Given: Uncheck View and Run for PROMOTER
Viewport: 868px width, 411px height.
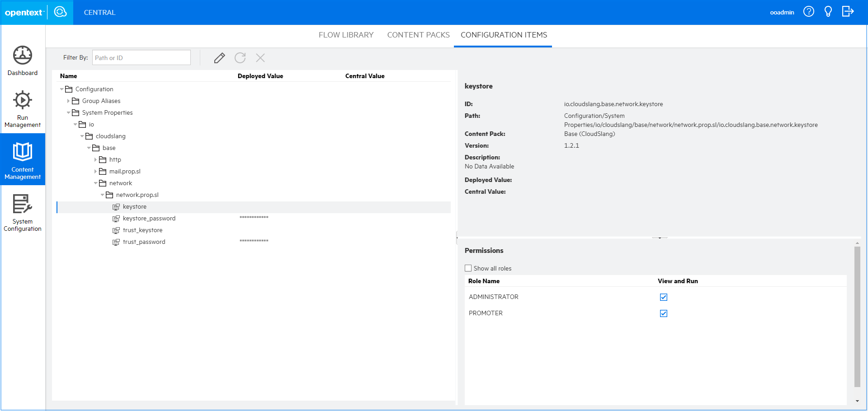Looking at the screenshot, I should (663, 313).
